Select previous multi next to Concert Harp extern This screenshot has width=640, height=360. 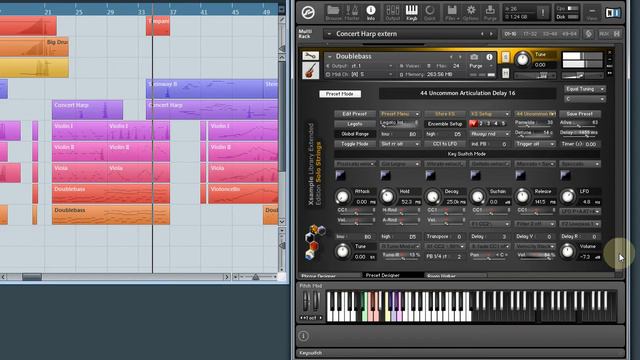(x=482, y=34)
